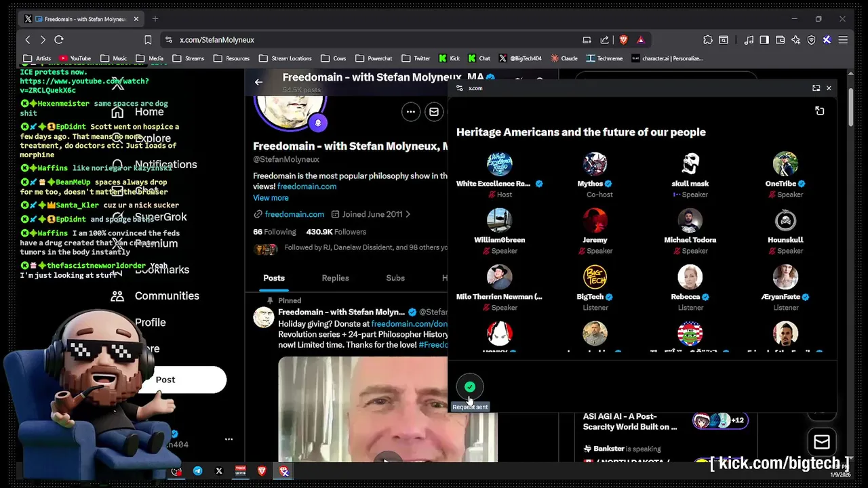Image resolution: width=868 pixels, height=488 pixels.
Task: Click the White Excellence Radio host avatar
Action: [x=500, y=163]
